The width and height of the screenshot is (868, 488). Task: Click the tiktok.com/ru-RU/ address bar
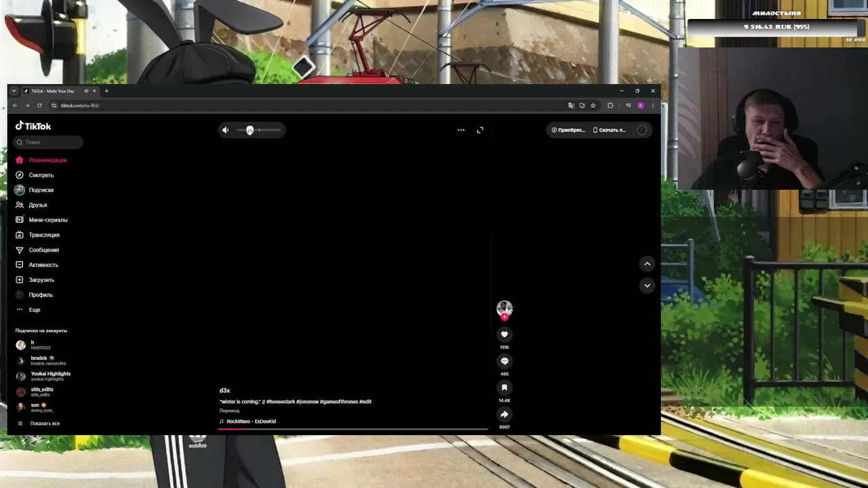click(80, 106)
